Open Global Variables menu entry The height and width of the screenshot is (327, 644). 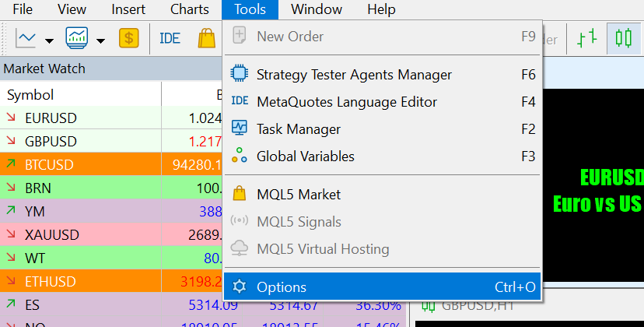[383, 156]
